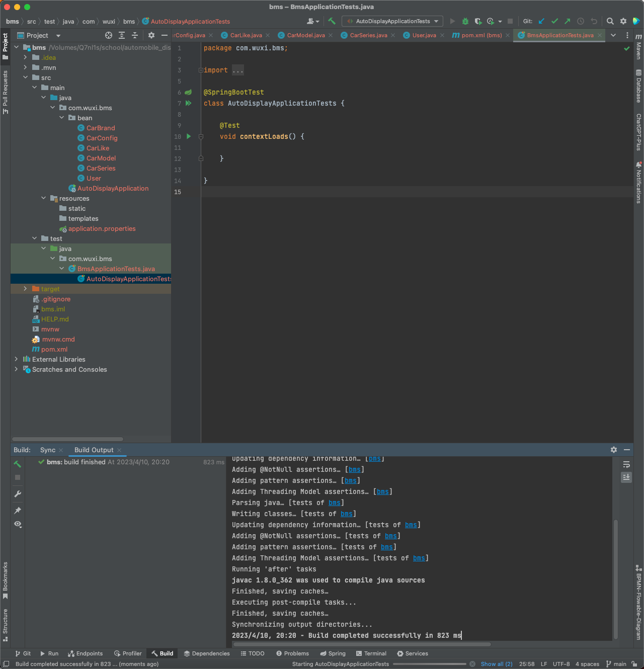The height and width of the screenshot is (669, 644).
Task: Open IDE settings gear in top toolbar
Action: click(623, 21)
